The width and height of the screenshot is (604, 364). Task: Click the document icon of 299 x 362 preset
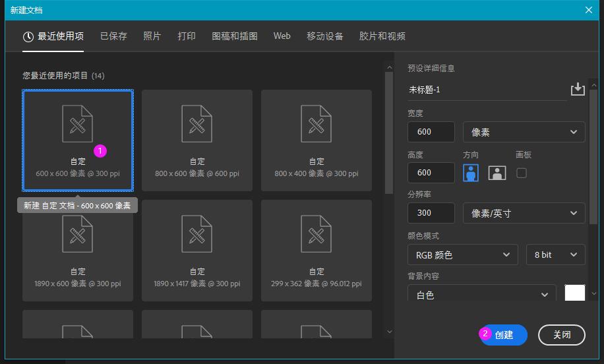coord(317,234)
